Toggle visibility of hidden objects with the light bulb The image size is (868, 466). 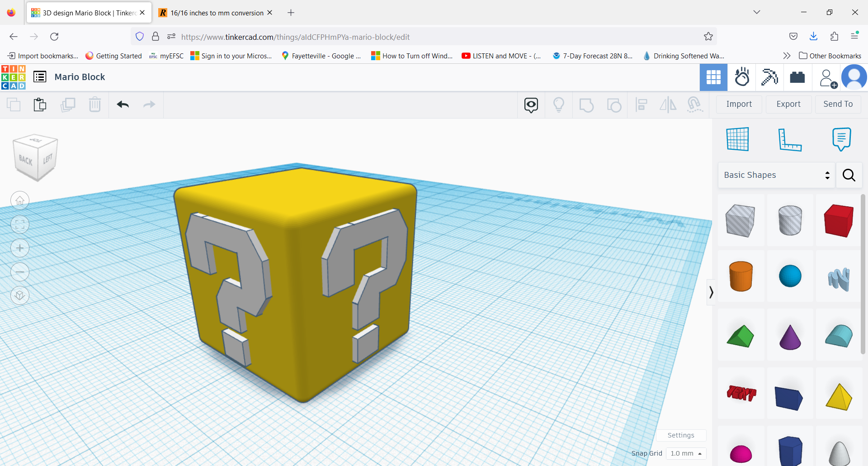tap(559, 105)
